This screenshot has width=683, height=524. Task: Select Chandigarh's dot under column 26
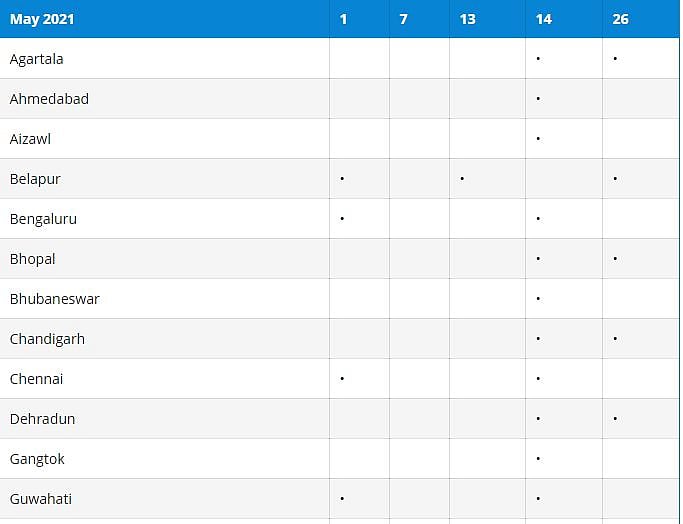click(615, 339)
